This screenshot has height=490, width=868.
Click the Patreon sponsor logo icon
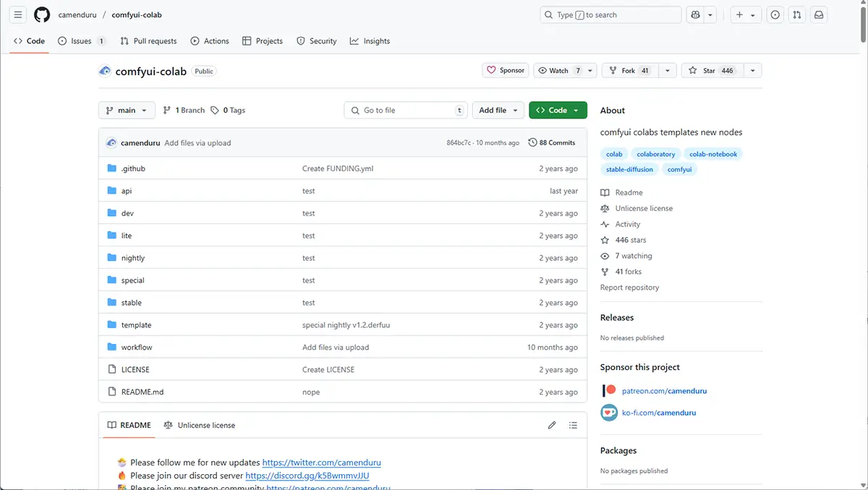(609, 390)
